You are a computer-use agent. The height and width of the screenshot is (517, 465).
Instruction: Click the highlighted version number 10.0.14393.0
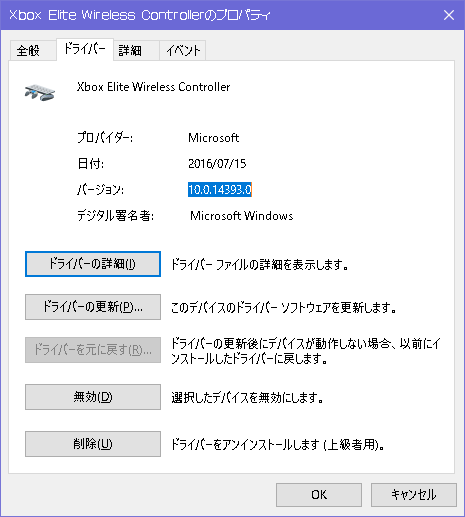(220, 190)
